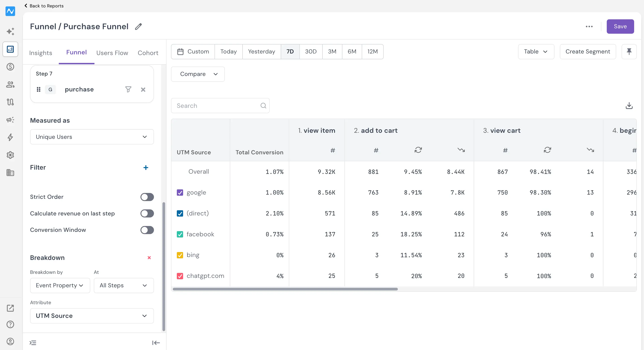
Task: Add a new filter with the plus icon
Action: (x=146, y=168)
